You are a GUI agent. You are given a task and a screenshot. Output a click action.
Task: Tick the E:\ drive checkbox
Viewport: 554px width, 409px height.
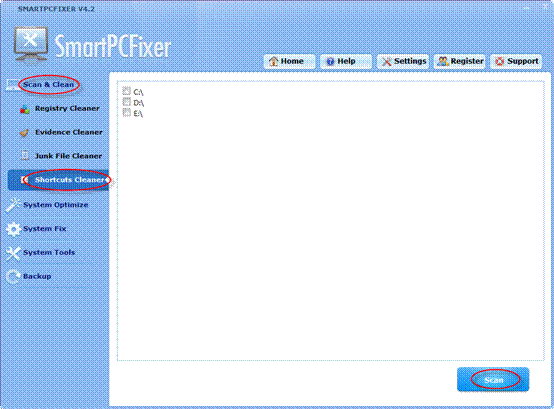click(126, 113)
